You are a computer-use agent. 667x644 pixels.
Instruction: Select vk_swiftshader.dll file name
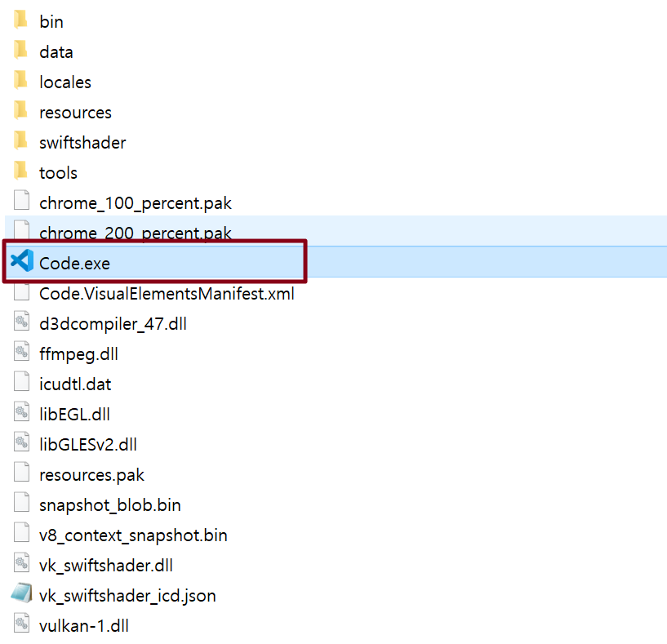point(106,566)
